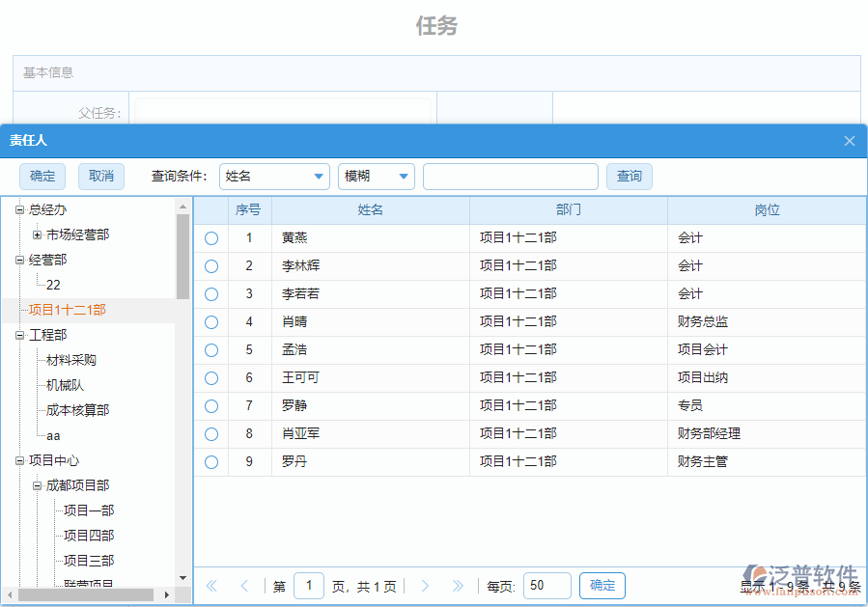
Task: Jump to last page using » icon
Action: pos(456,585)
